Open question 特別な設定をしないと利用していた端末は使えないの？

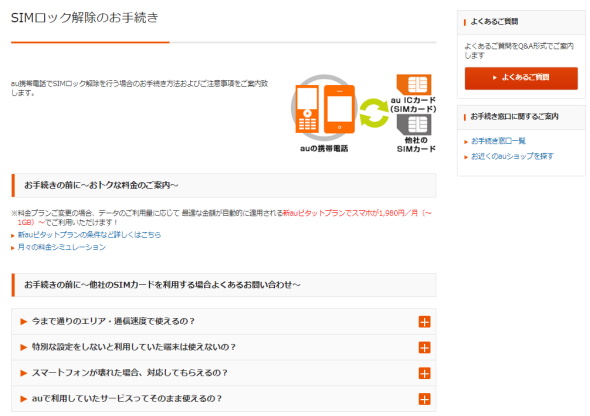(x=224, y=347)
